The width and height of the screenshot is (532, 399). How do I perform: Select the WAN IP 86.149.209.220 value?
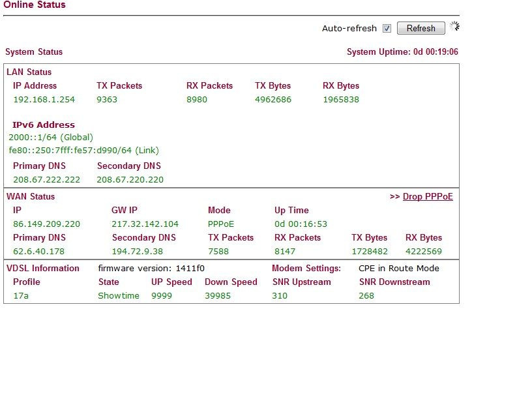point(46,224)
